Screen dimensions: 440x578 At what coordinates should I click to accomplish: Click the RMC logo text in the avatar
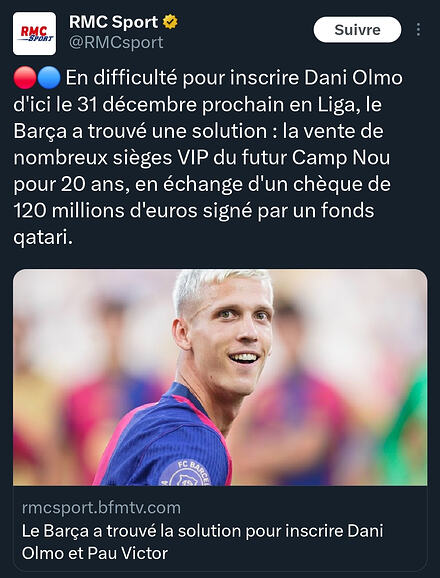click(34, 31)
